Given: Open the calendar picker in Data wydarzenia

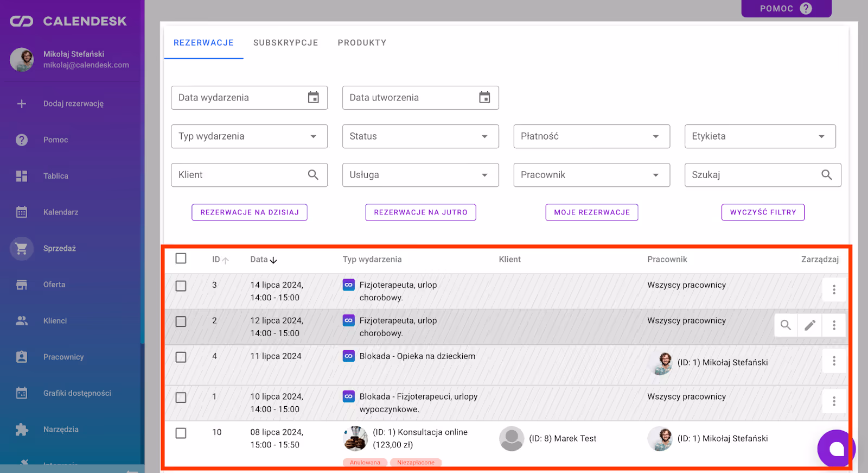Looking at the screenshot, I should 313,98.
